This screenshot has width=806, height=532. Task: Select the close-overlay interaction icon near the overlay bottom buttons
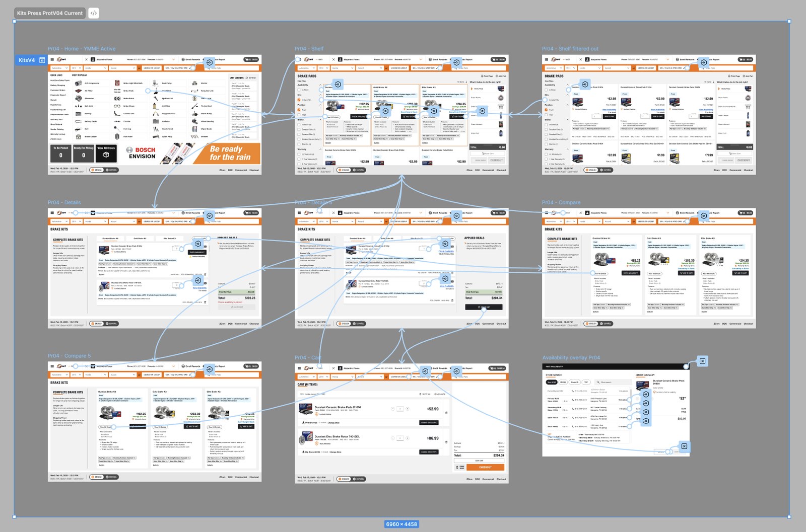pyautogui.click(x=684, y=446)
